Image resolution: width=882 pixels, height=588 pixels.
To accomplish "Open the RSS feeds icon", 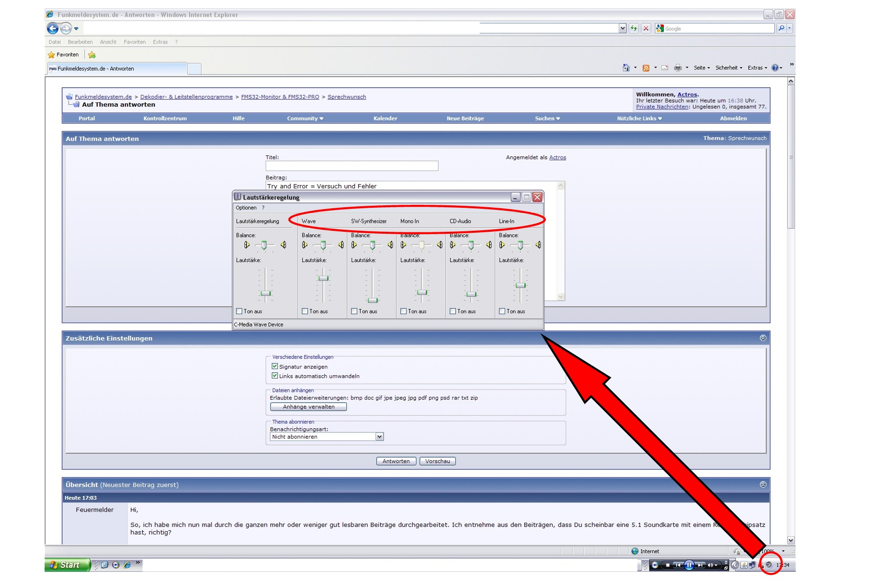I will [x=646, y=68].
